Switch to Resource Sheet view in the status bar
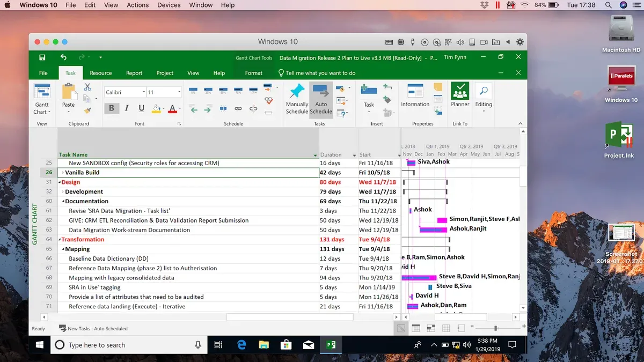The width and height of the screenshot is (644, 362). pos(445,328)
